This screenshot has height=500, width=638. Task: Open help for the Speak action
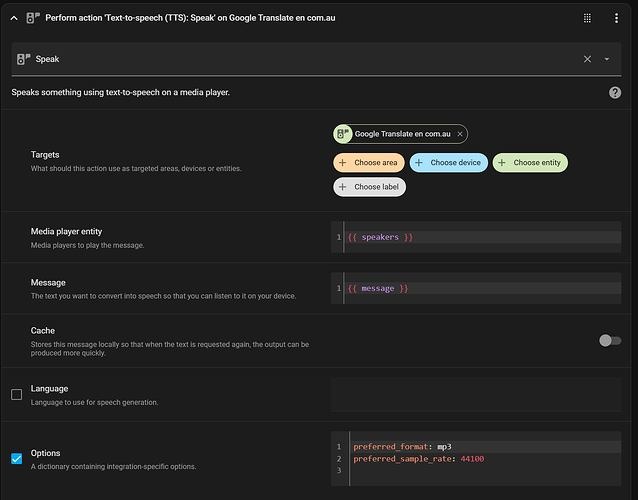click(615, 92)
